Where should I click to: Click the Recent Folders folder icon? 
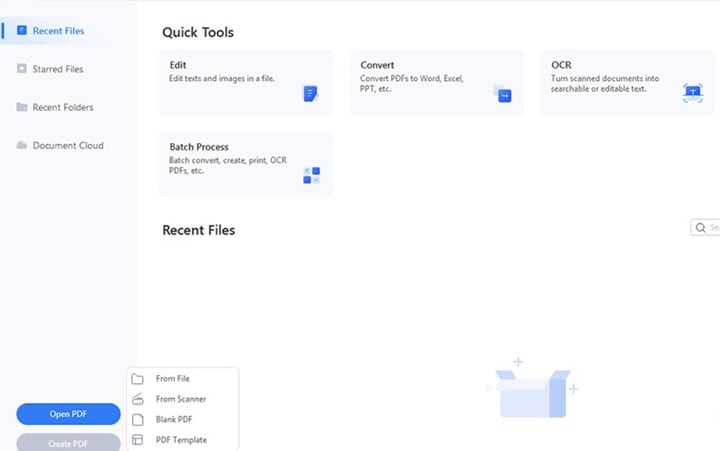pyautogui.click(x=22, y=107)
